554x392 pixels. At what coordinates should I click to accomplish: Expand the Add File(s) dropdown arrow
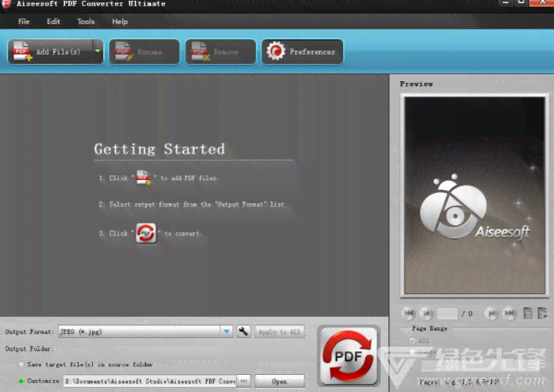point(98,51)
